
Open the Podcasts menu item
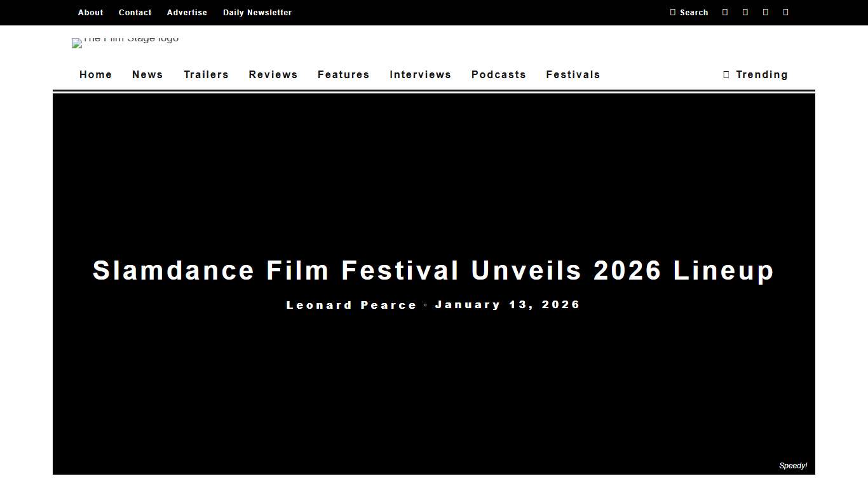tap(499, 74)
